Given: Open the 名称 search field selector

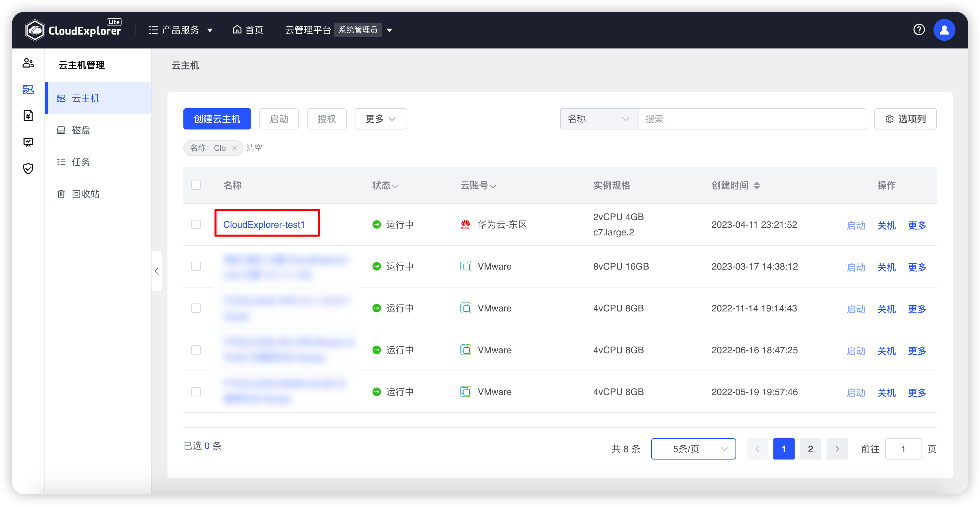Looking at the screenshot, I should pyautogui.click(x=599, y=119).
